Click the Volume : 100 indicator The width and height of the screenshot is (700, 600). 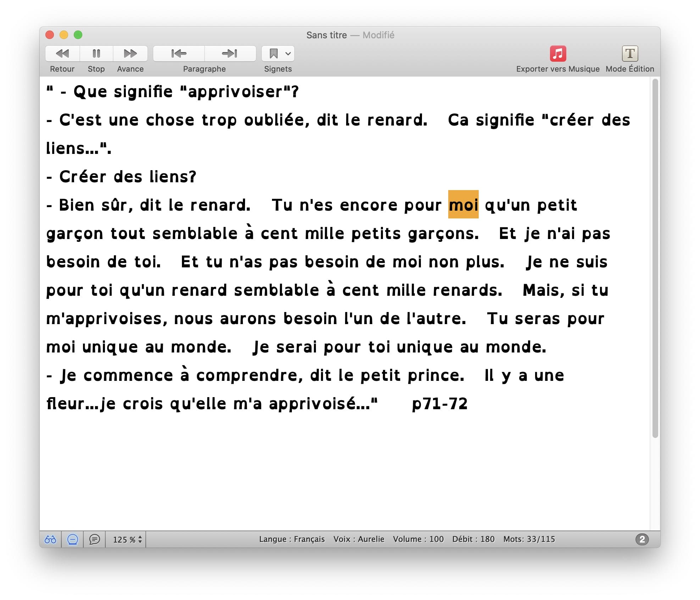pos(418,539)
